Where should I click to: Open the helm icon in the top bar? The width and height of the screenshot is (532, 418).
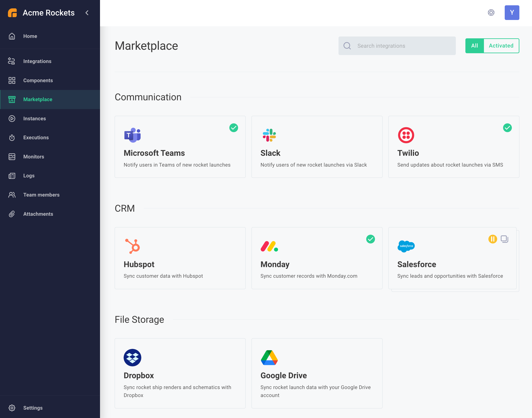click(x=491, y=13)
